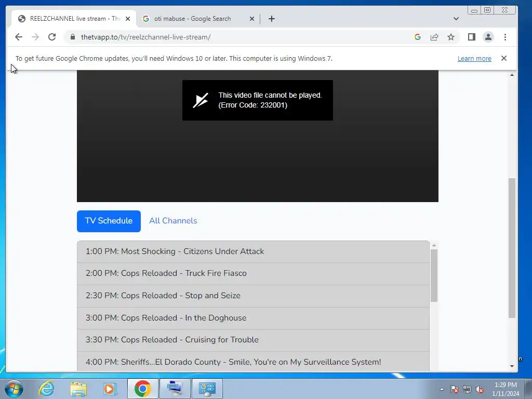
Task: Bookmark this tab with star icon
Action: pyautogui.click(x=451, y=37)
